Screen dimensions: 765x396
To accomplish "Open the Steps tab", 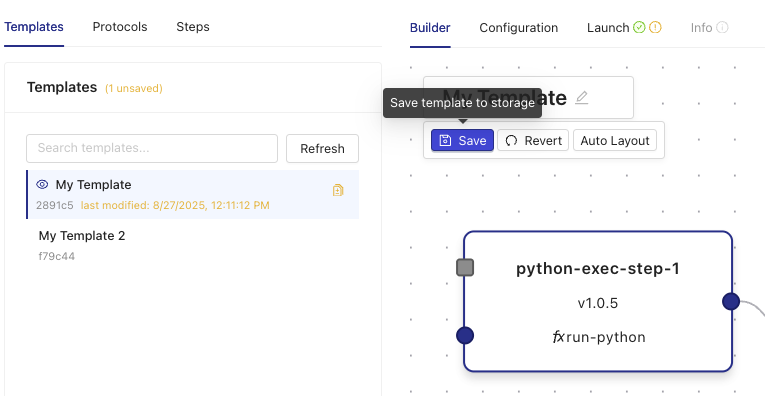I will click(x=193, y=27).
